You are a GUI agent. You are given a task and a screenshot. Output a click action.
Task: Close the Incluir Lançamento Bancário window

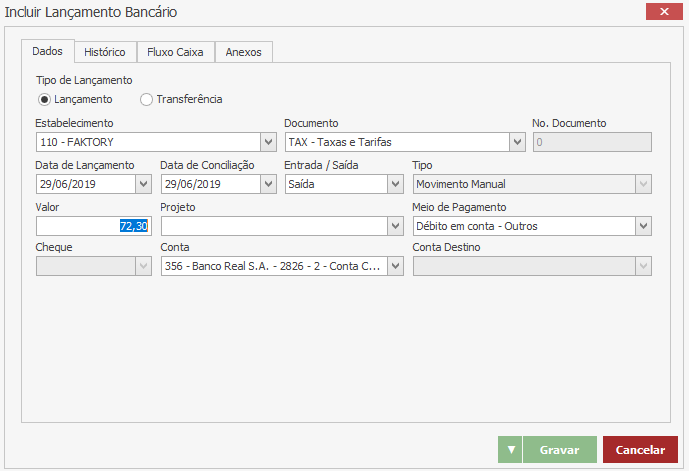(x=663, y=12)
